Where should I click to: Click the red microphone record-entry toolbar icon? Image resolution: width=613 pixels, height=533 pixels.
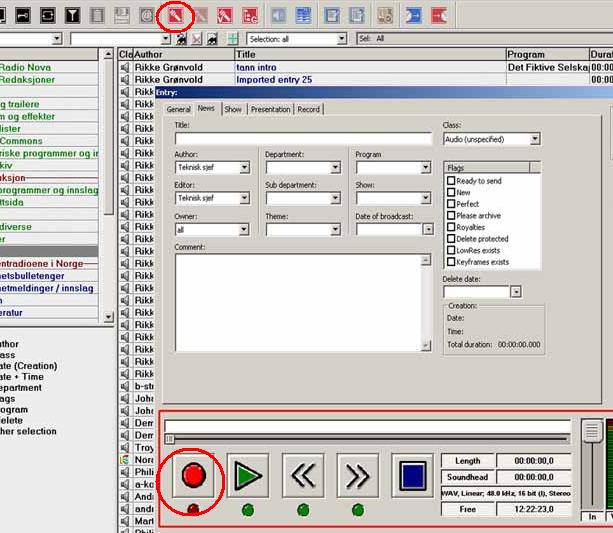coord(176,16)
